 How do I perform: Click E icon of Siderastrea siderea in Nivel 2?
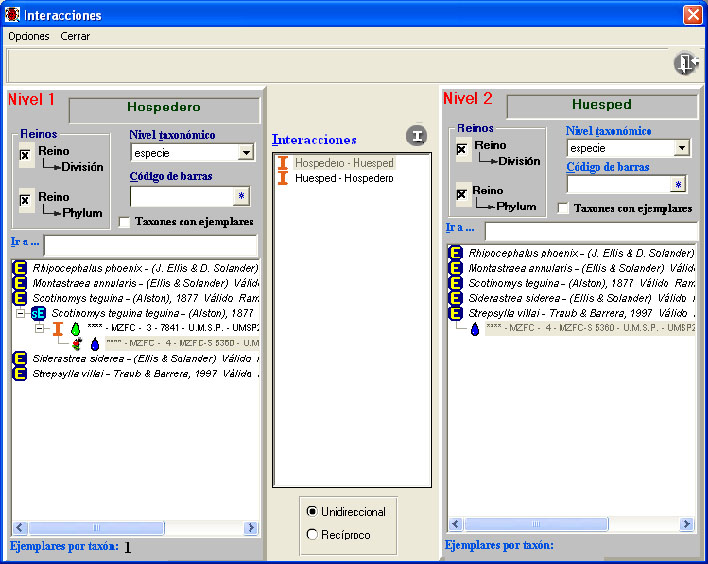coord(456,298)
